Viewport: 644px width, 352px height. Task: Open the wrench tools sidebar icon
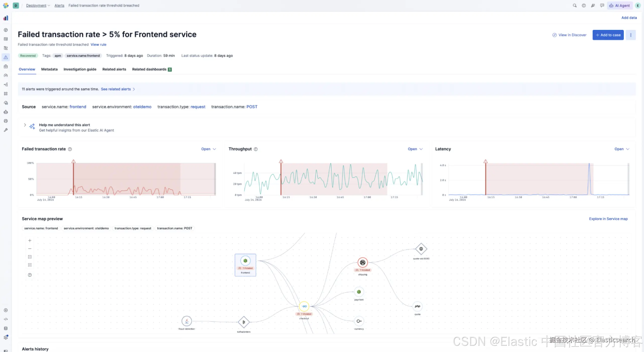pyautogui.click(x=6, y=130)
